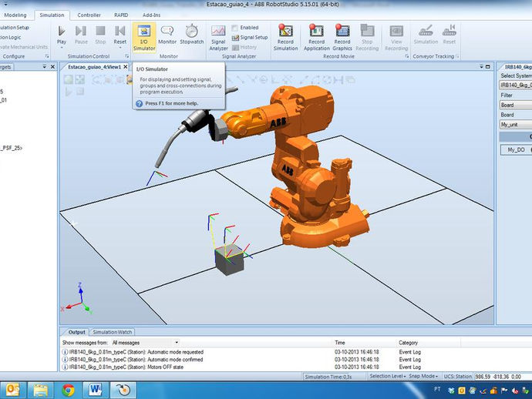Open File Explorer from the taskbar
532x399 pixels.
tap(40, 390)
